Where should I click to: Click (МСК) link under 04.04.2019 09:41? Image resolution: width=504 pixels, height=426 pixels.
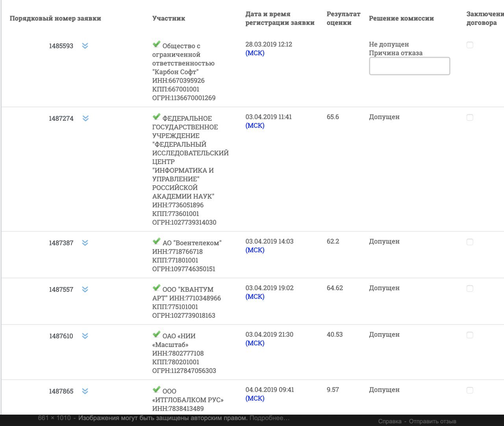pos(255,398)
